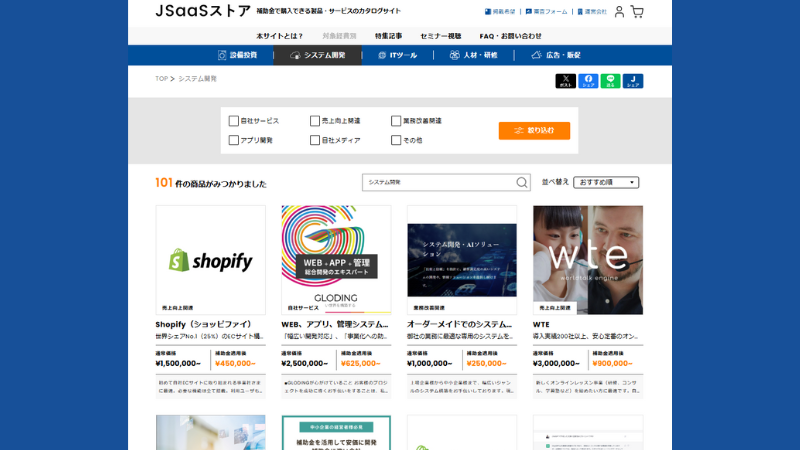800x450 pixels.
Task: Click the ¥3,000,000~ regular price
Action: pyautogui.click(x=556, y=363)
